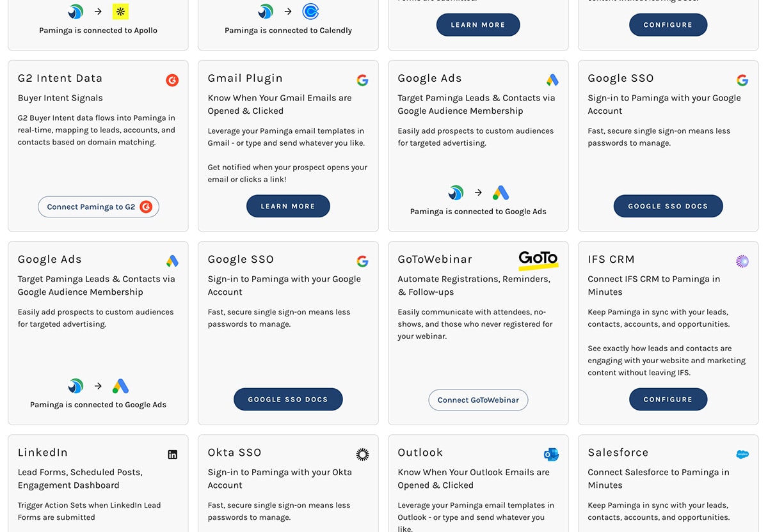The image size is (768, 532).
Task: Select the Gmail Plugin Google icon
Action: (x=362, y=80)
